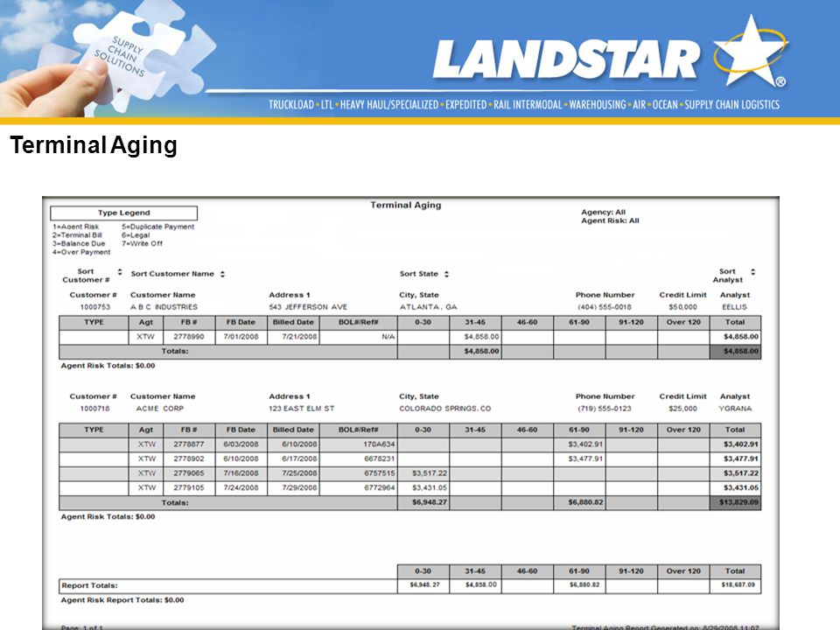The width and height of the screenshot is (840, 630).
Task: Click the $18,687.09 report total
Action: point(738,584)
